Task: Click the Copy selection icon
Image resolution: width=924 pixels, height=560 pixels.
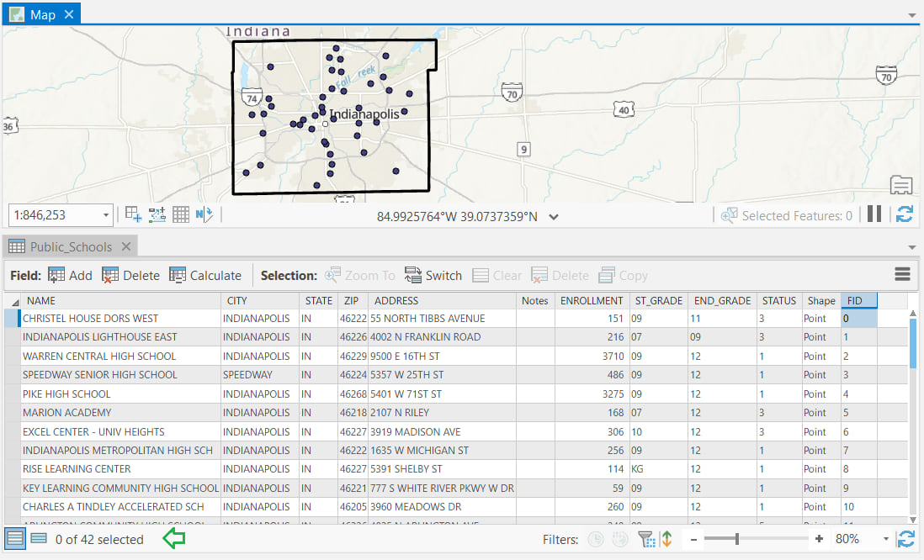Action: point(607,275)
